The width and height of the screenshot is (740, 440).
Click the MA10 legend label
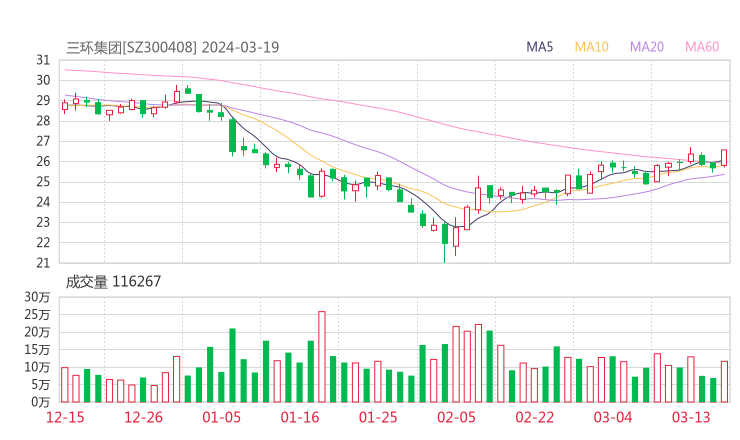[591, 47]
